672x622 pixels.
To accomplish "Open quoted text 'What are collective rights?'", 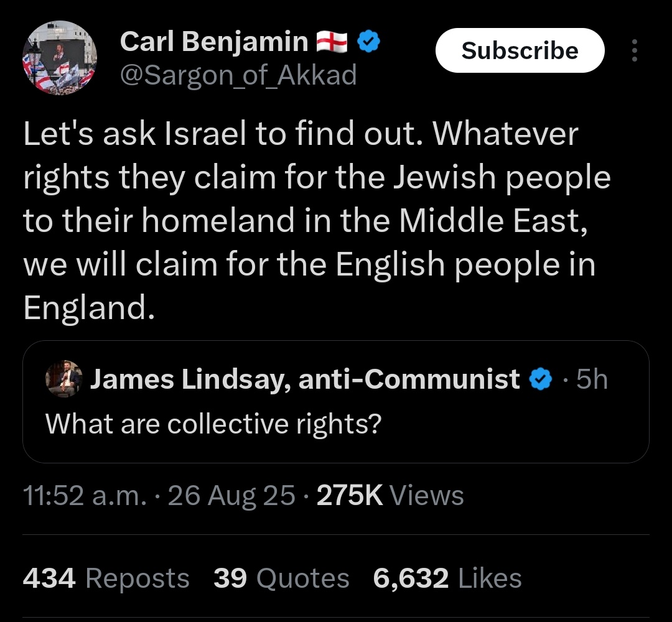I will (x=213, y=424).
